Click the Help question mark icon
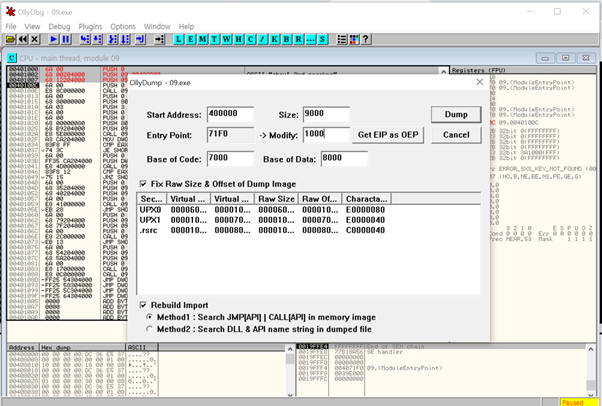 tap(366, 39)
